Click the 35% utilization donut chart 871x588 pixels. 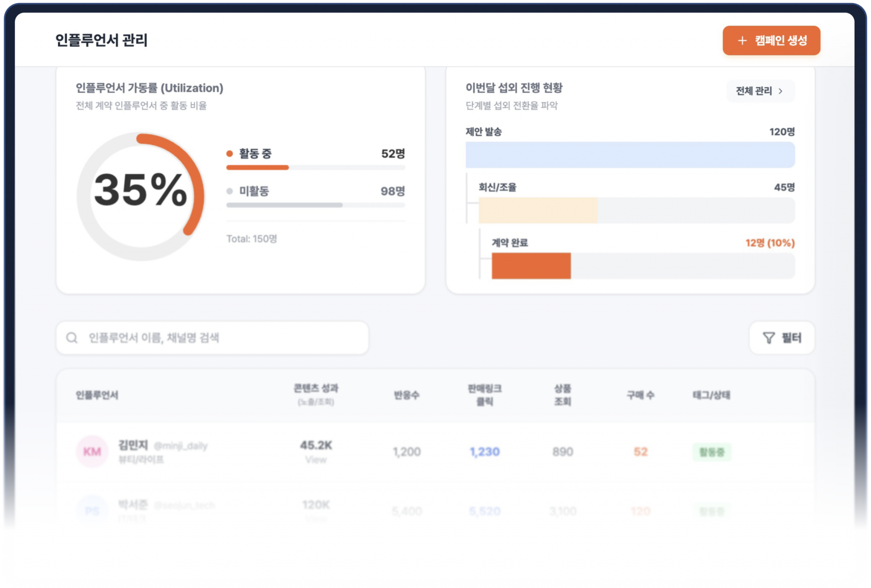click(x=141, y=196)
